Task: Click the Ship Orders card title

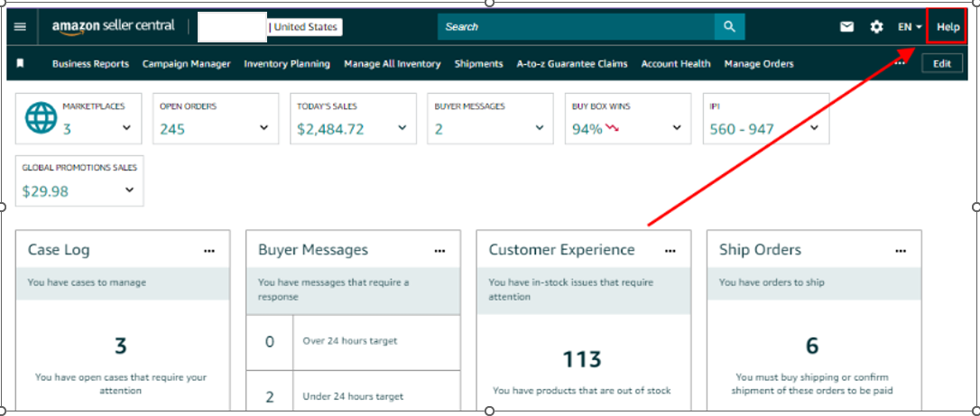Action: click(x=760, y=250)
